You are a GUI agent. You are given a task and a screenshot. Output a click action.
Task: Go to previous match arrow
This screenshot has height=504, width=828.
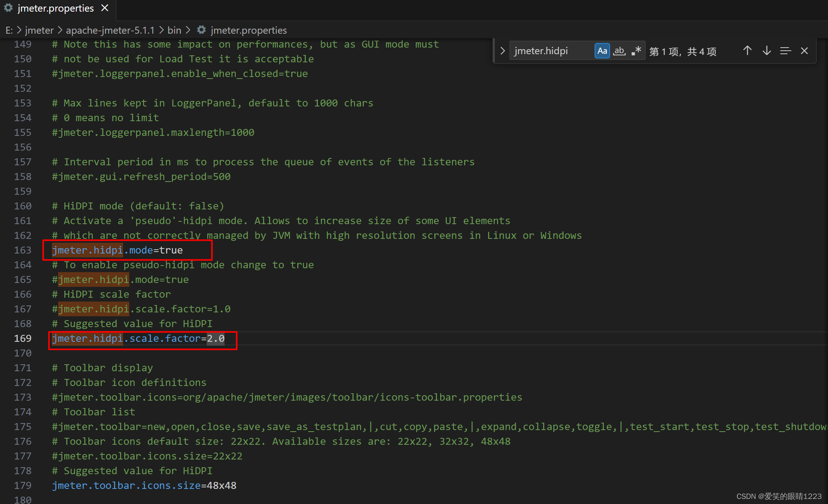click(x=747, y=51)
